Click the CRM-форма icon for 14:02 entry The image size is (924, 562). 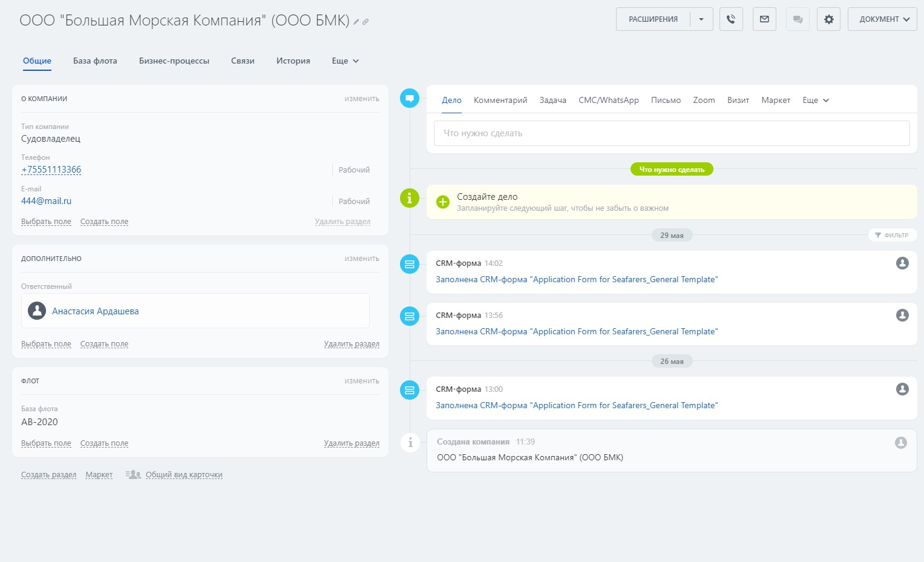410,264
